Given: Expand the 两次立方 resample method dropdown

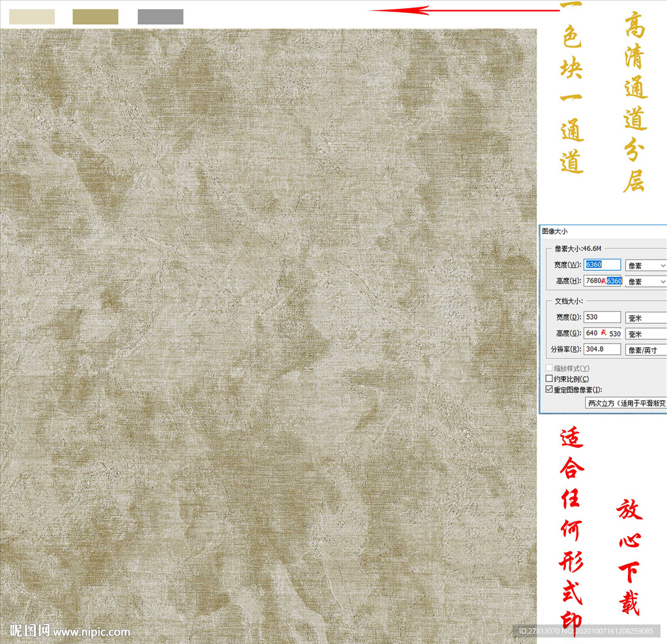Looking at the screenshot, I should (625, 403).
